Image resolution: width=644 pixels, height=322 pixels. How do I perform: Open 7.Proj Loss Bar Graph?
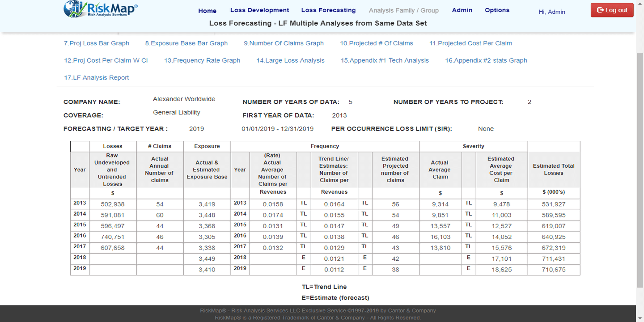click(x=97, y=43)
